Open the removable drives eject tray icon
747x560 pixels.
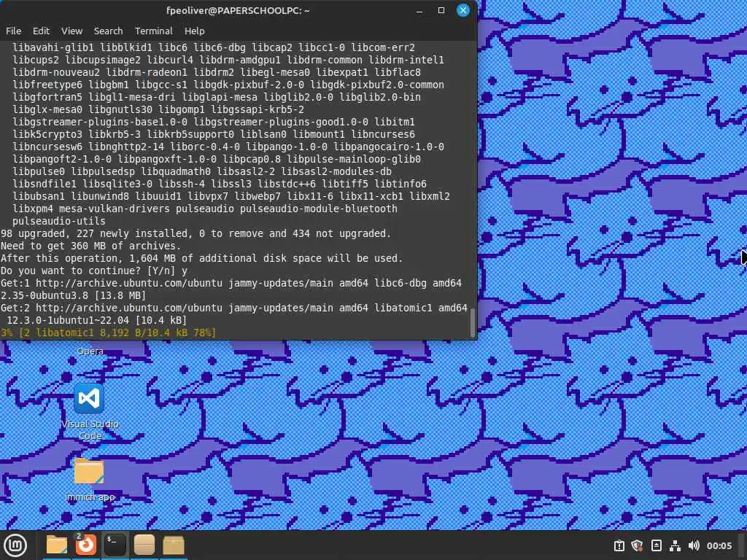[x=656, y=545]
